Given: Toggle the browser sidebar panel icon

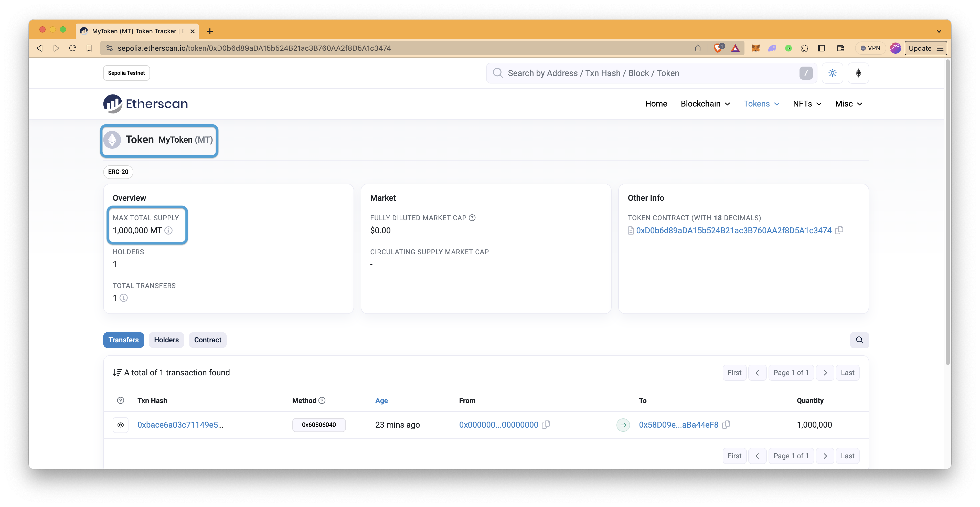Looking at the screenshot, I should [x=821, y=48].
